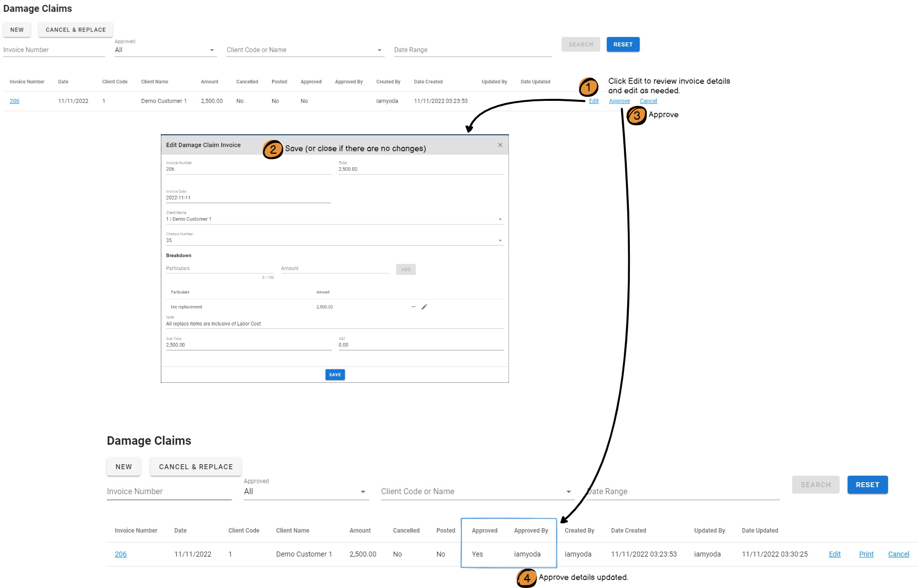
Task: Focus the Particulars input in Breakdown
Action: coord(220,269)
